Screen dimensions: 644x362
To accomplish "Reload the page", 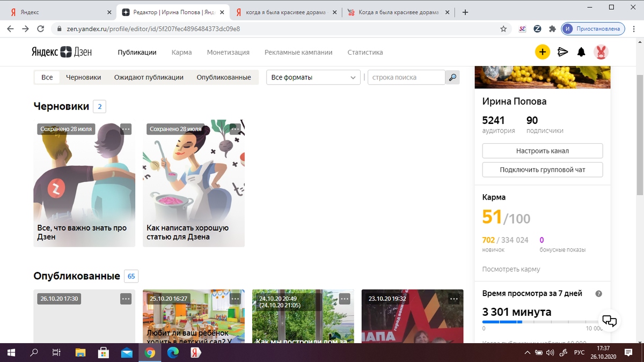I will [40, 29].
